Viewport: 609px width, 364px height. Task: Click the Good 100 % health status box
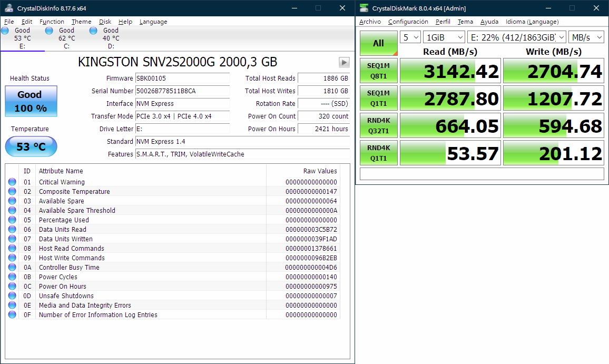(31, 101)
